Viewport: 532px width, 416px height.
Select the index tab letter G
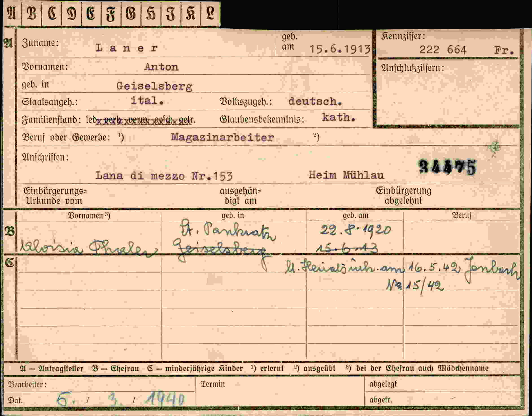click(131, 13)
